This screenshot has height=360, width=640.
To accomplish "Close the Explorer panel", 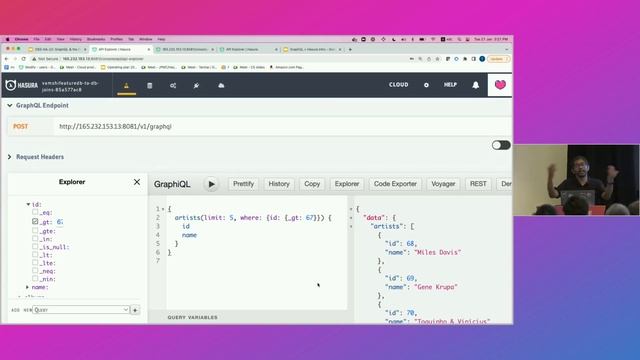I will click(137, 182).
